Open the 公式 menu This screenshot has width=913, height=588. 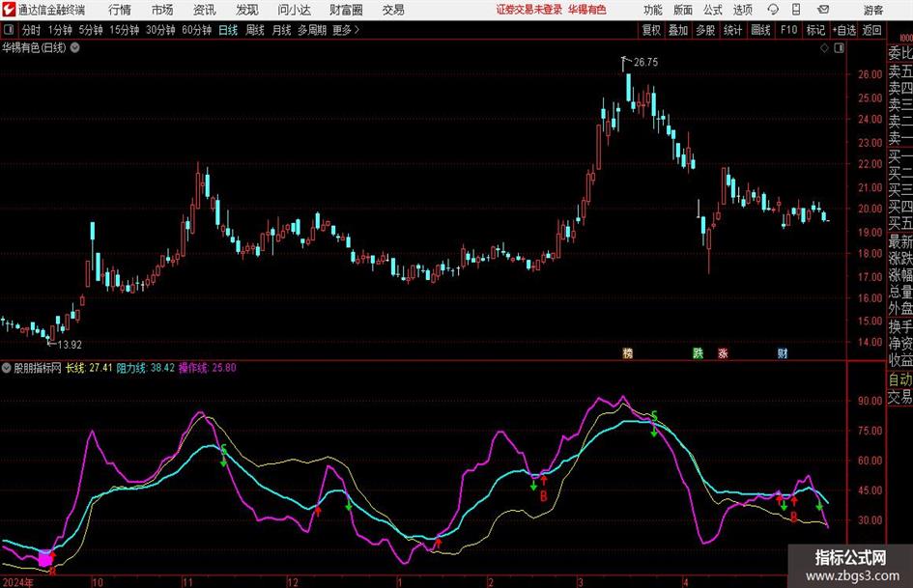(713, 10)
